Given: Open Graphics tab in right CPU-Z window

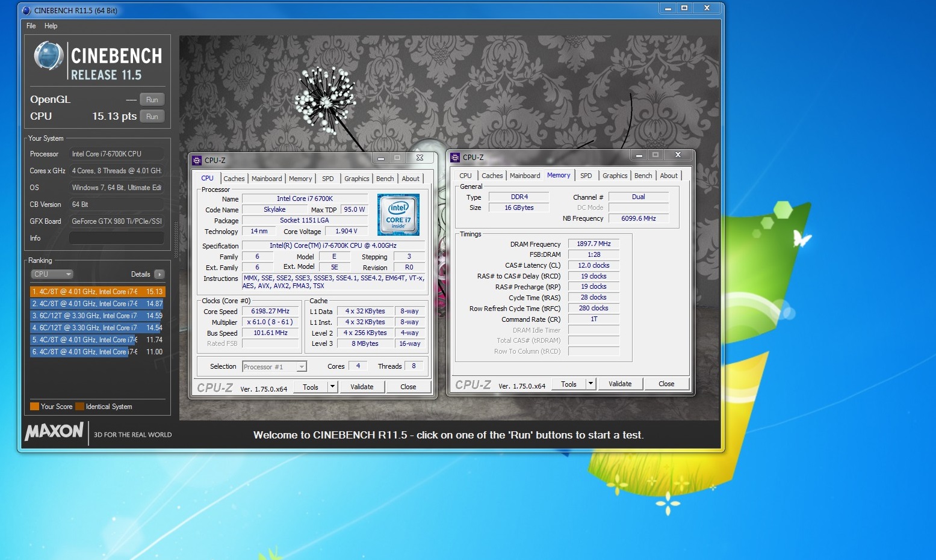Looking at the screenshot, I should click(x=615, y=176).
